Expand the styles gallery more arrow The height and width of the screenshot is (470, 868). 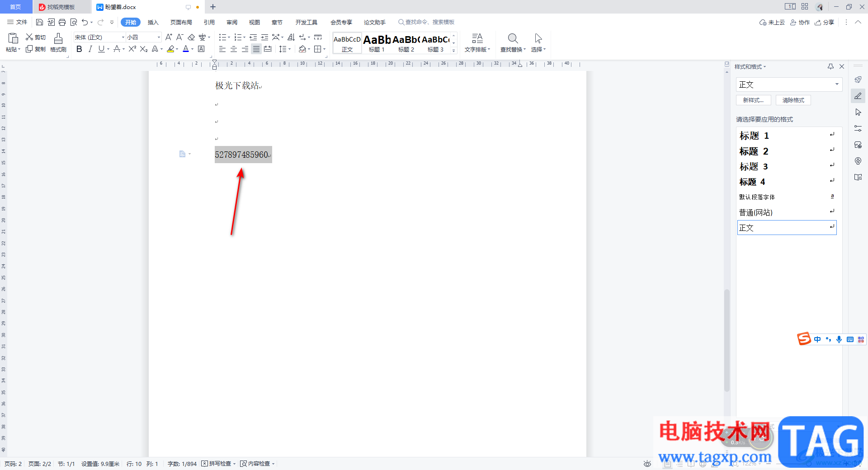454,51
